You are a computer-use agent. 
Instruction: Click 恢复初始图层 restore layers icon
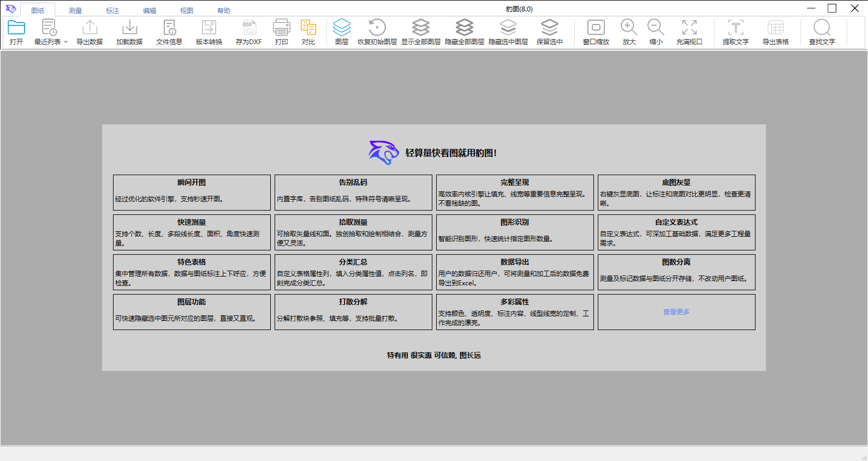click(377, 27)
